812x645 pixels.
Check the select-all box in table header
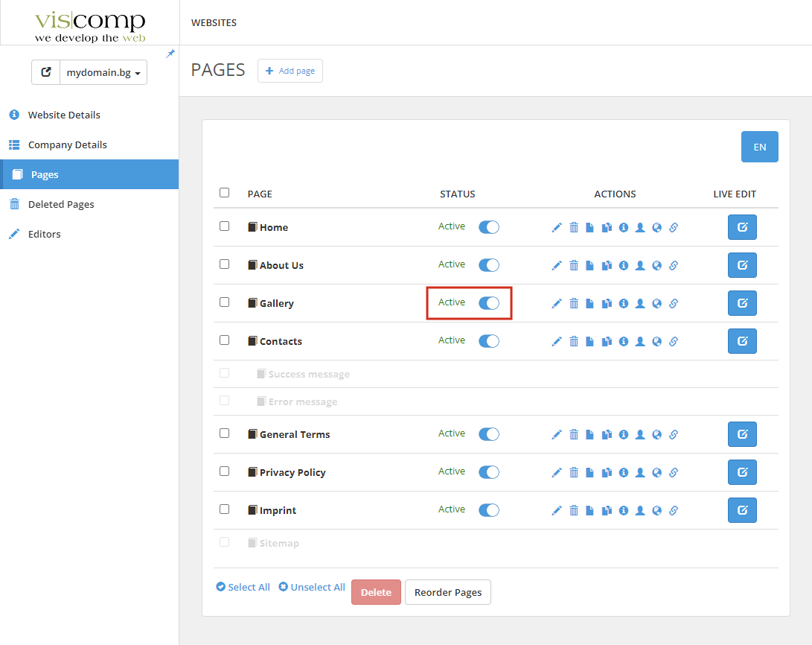coord(225,193)
